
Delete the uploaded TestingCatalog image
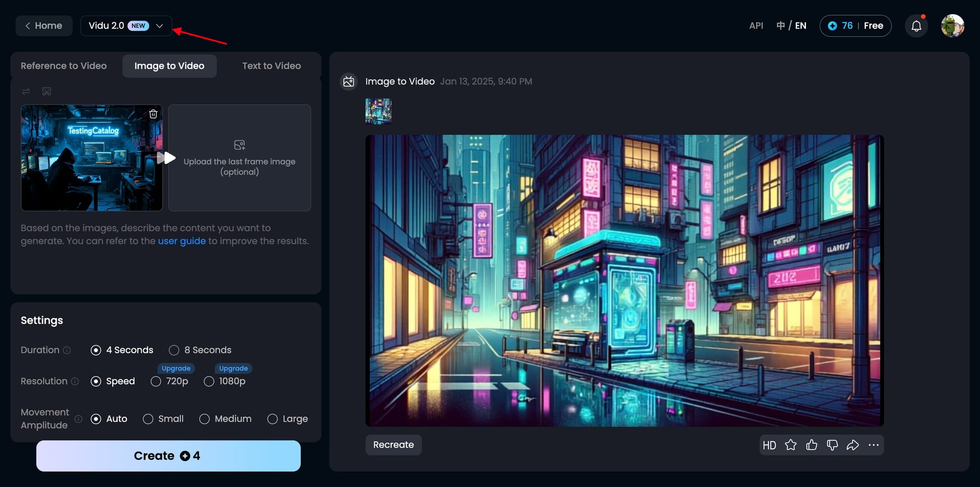[153, 114]
